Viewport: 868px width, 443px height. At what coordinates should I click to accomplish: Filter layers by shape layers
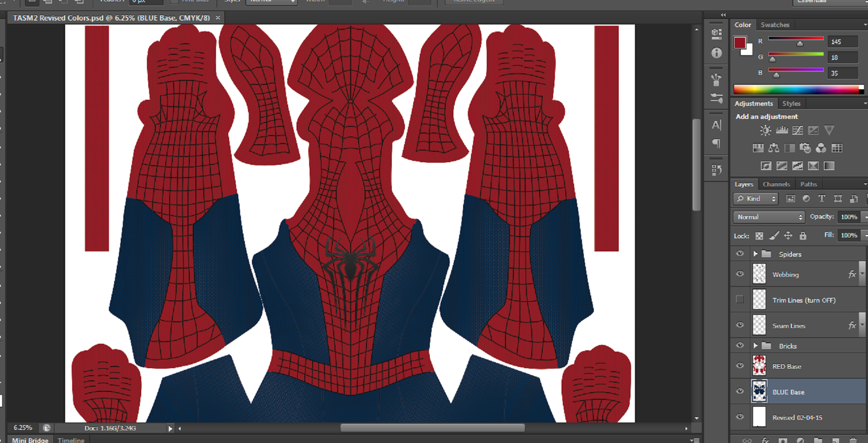[x=838, y=199]
